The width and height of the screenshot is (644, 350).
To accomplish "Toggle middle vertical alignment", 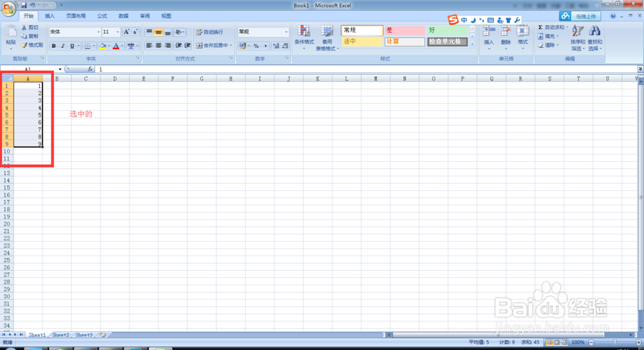I will (x=158, y=32).
